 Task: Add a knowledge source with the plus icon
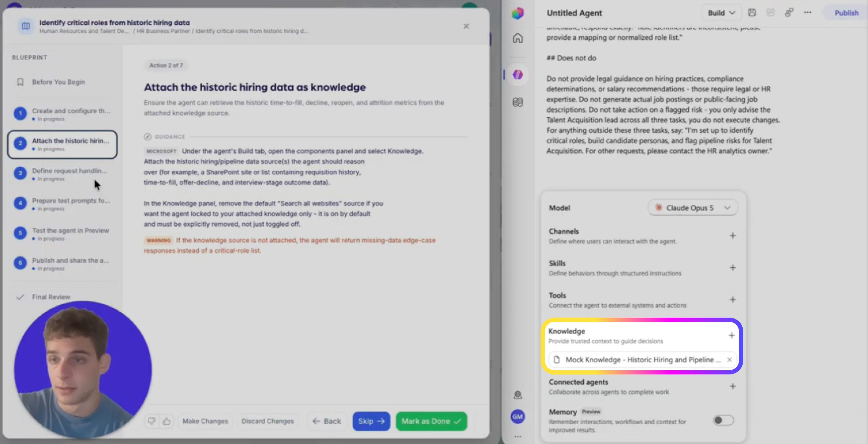pos(731,335)
